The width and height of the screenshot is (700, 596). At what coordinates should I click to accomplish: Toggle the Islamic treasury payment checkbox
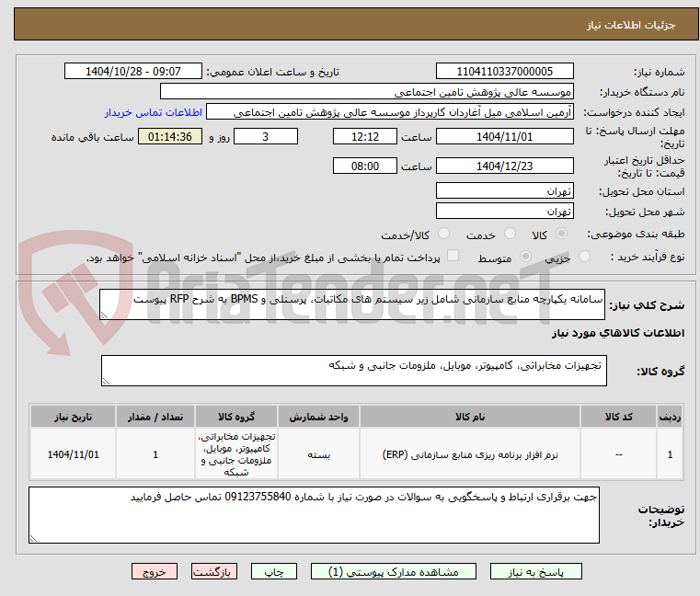tap(453, 256)
